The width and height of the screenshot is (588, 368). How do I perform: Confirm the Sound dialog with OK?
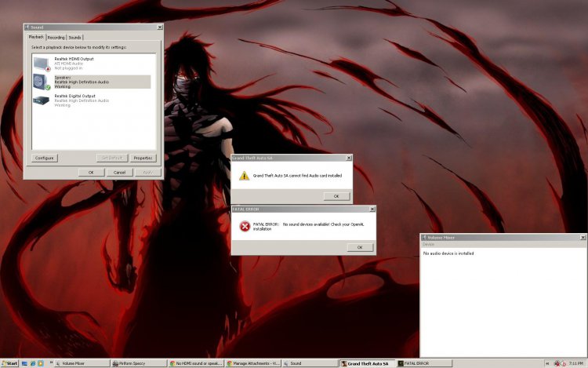[91, 173]
